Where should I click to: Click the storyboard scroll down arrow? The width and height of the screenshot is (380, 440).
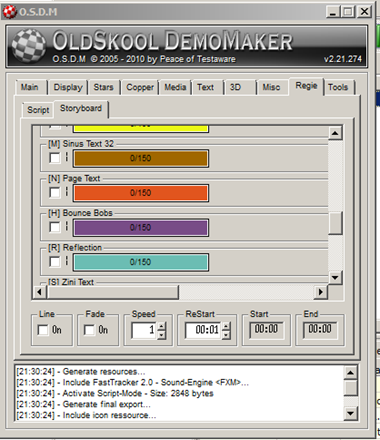(x=335, y=277)
